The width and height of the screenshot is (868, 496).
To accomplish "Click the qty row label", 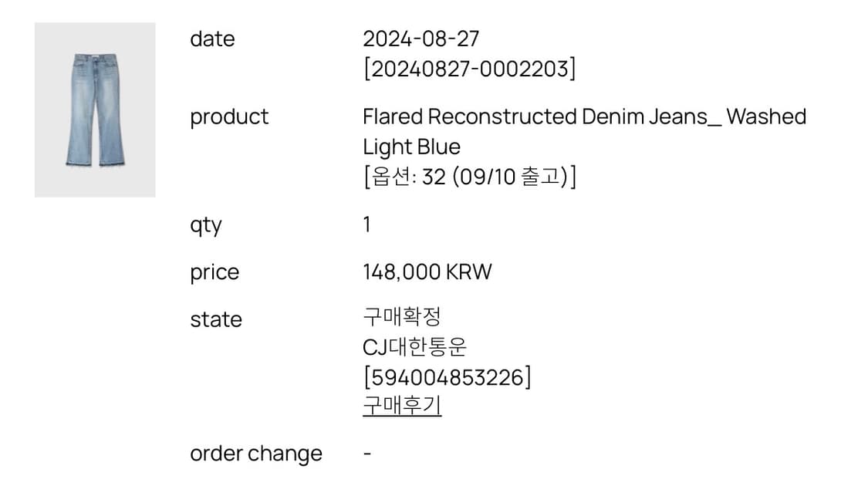I will [x=207, y=224].
